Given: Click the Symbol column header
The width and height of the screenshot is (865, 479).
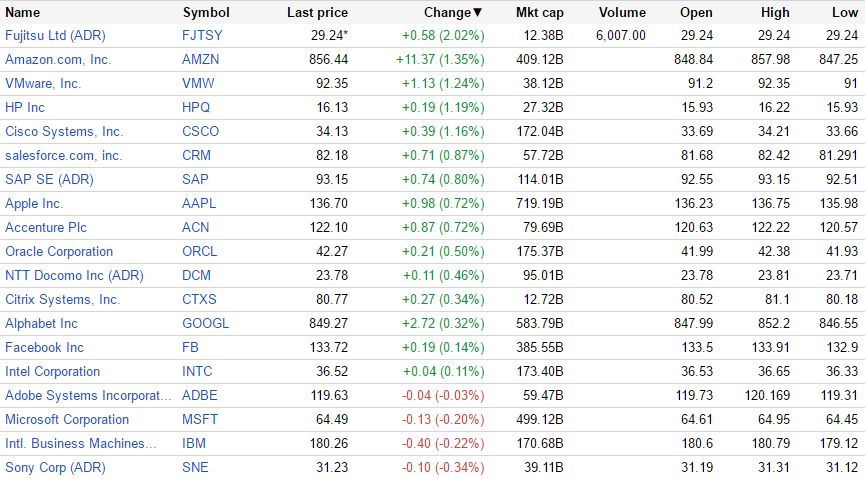Looking at the screenshot, I should pos(206,13).
